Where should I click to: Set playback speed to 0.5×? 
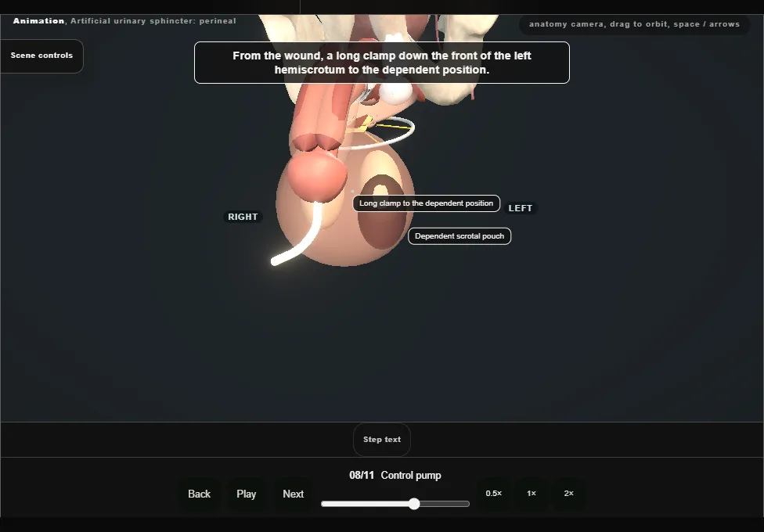pos(494,494)
